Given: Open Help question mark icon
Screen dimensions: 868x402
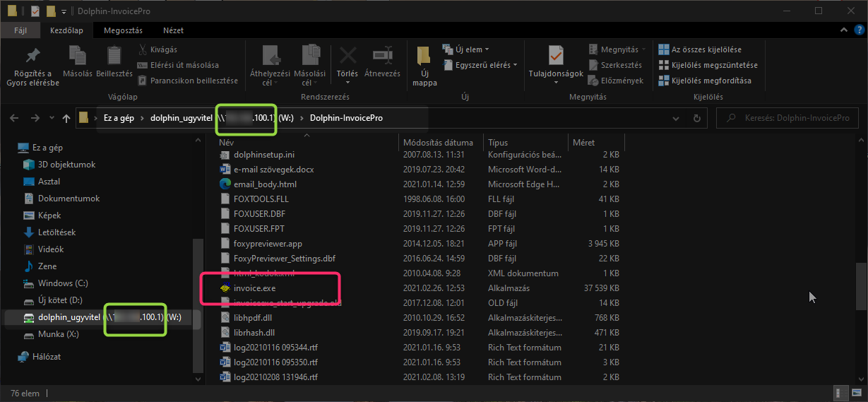Looking at the screenshot, I should [x=860, y=30].
